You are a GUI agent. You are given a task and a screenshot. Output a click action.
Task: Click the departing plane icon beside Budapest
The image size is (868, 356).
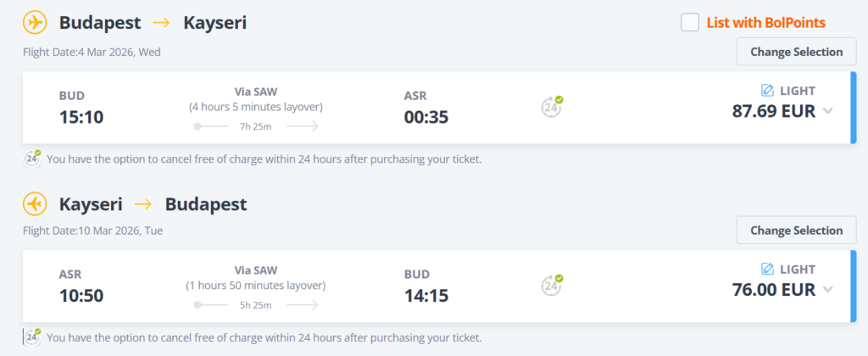(35, 23)
